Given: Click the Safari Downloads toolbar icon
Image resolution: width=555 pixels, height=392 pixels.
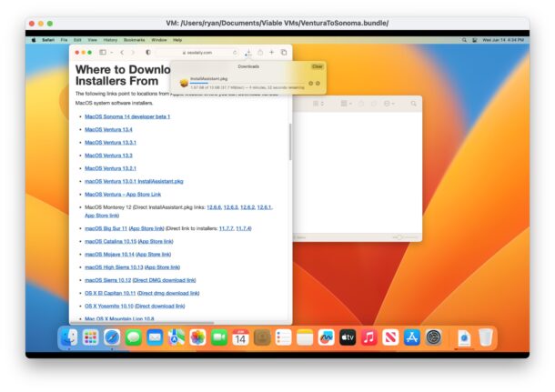Looking at the screenshot, I should 248,52.
